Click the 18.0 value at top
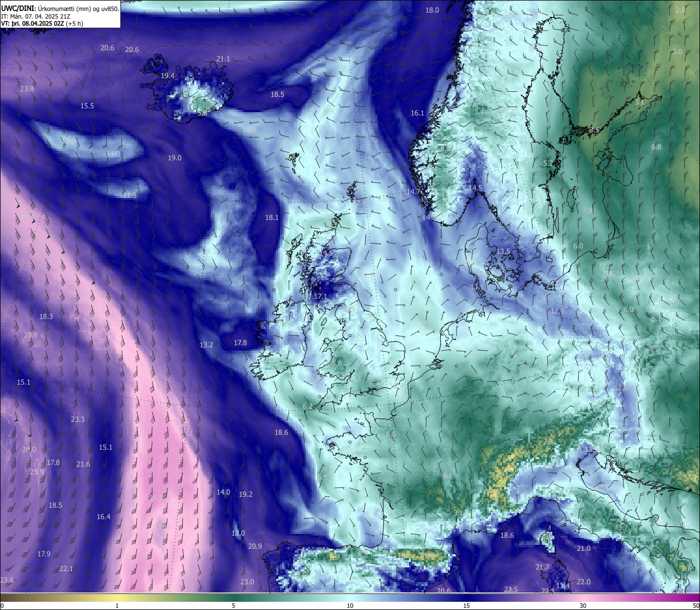 [x=432, y=10]
